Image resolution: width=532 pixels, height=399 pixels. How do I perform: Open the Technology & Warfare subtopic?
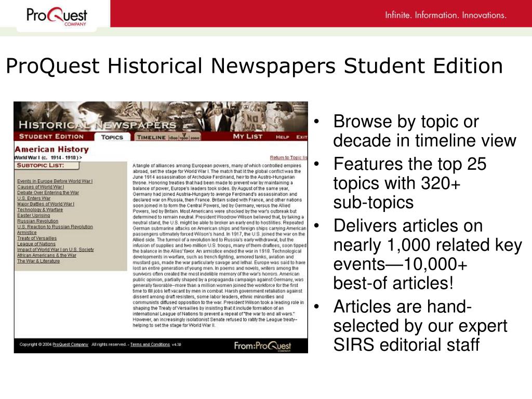tap(40, 210)
